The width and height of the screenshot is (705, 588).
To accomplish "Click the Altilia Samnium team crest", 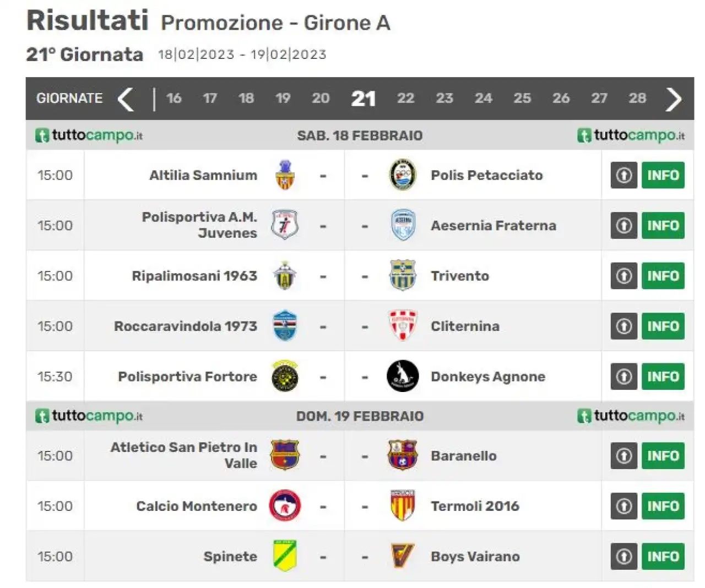I will tap(285, 175).
